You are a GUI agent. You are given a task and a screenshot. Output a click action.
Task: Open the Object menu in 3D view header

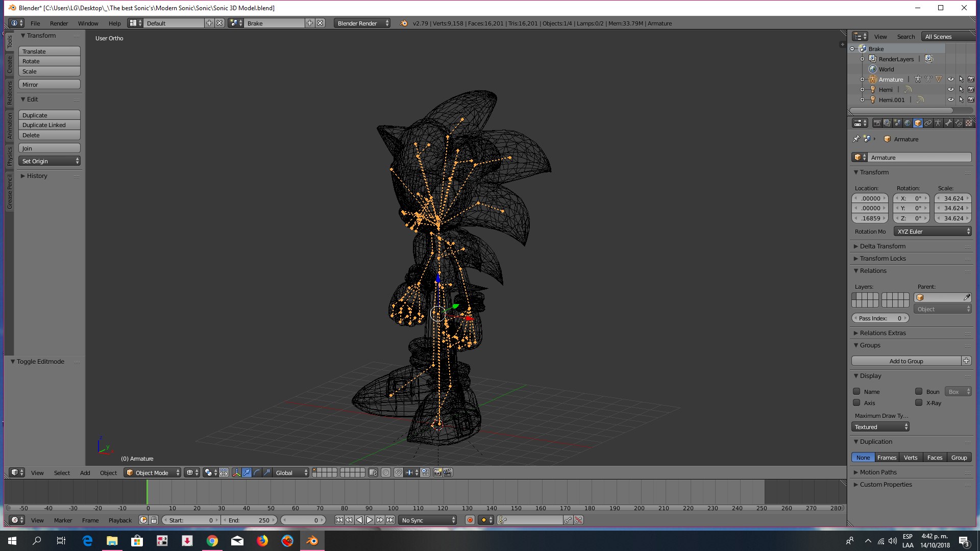pos(108,473)
